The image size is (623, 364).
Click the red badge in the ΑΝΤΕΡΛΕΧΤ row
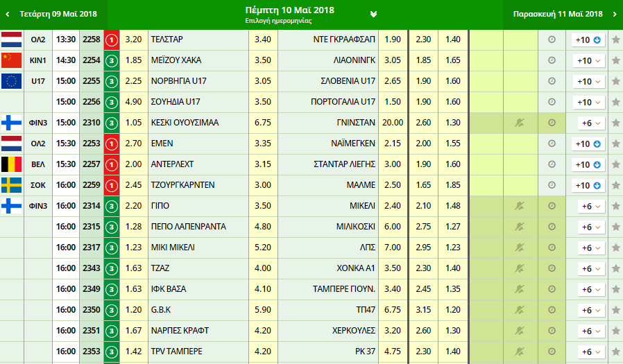pos(112,165)
